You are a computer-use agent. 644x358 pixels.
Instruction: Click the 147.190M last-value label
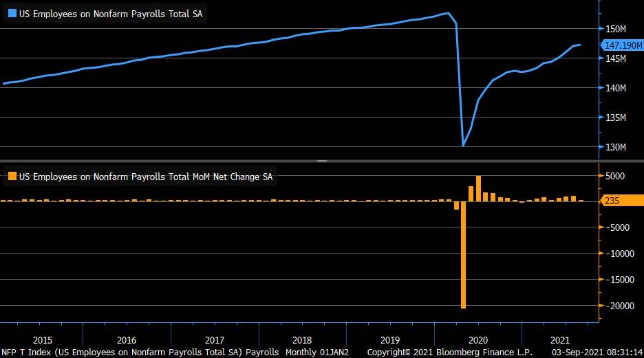click(623, 45)
